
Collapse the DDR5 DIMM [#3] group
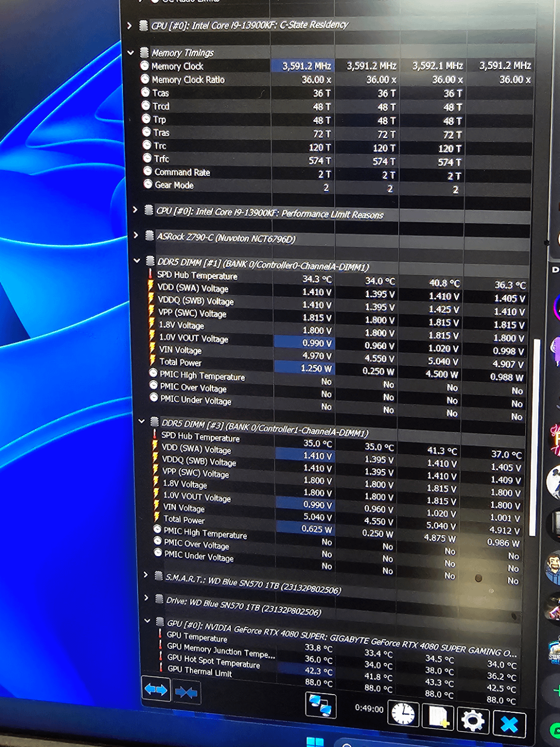(x=141, y=421)
